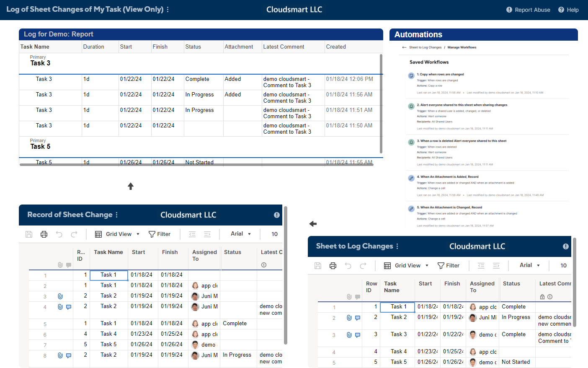Click workflow 3 When a row is deleted

pyautogui.click(x=462, y=141)
